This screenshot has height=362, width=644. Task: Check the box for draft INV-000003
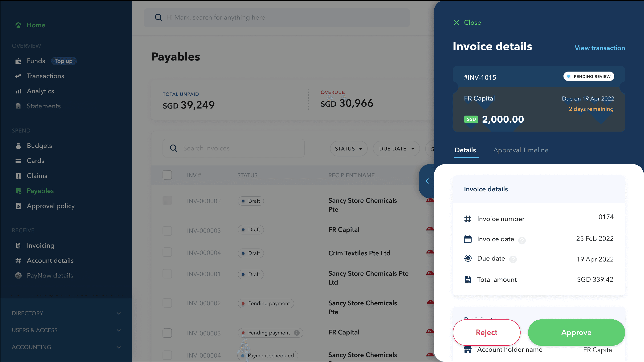[167, 231]
